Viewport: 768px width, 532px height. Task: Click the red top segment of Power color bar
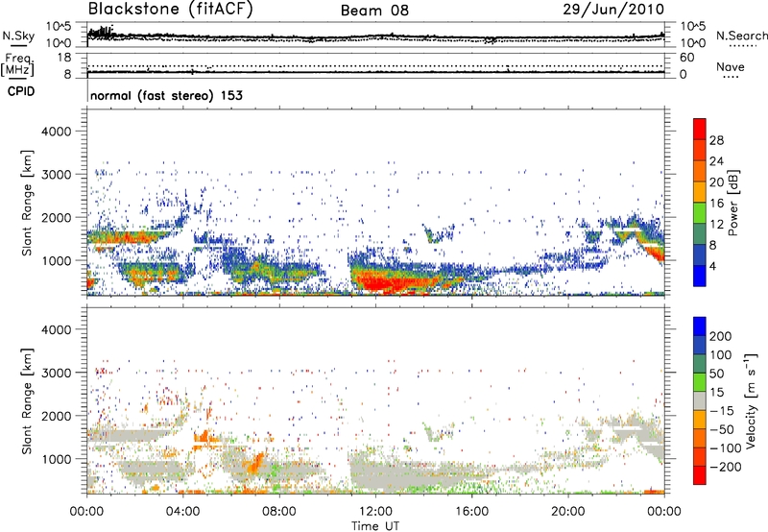[x=700, y=129]
